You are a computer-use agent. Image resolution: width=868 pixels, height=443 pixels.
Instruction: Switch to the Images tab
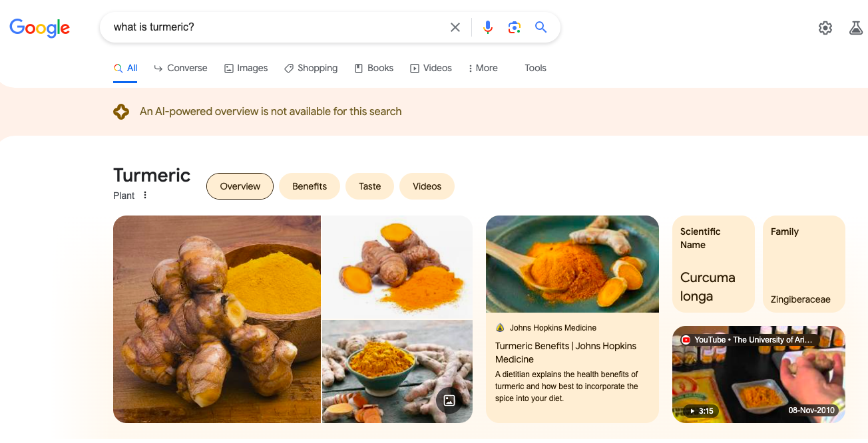click(246, 68)
